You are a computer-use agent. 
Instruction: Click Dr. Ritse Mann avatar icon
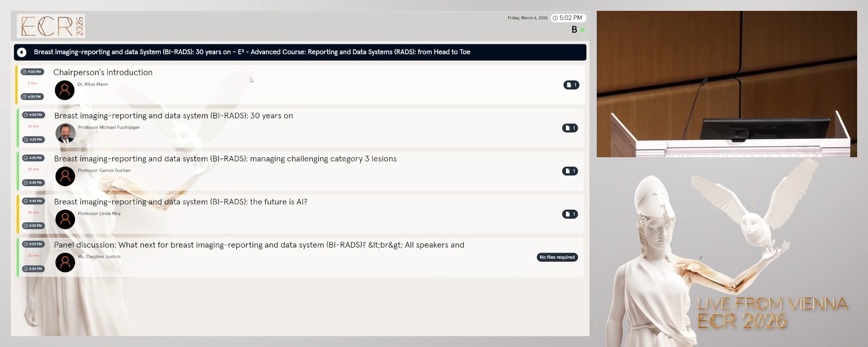pyautogui.click(x=65, y=90)
